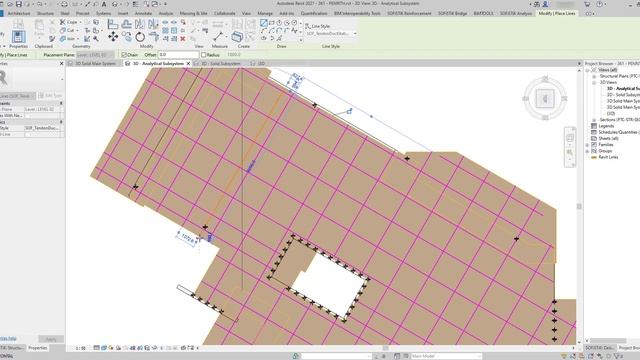The image size is (640, 360).
Task: Click the view scale 1:50 in view control bar
Action: click(x=80, y=348)
